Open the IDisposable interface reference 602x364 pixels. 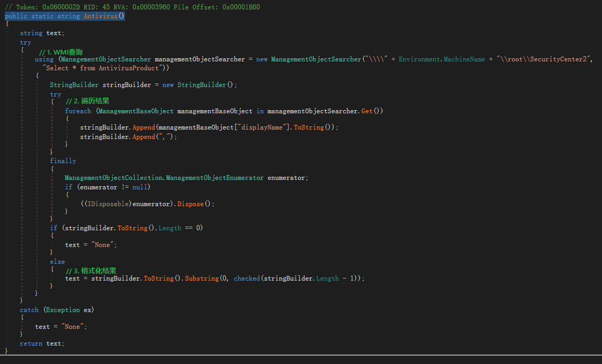(x=108, y=204)
